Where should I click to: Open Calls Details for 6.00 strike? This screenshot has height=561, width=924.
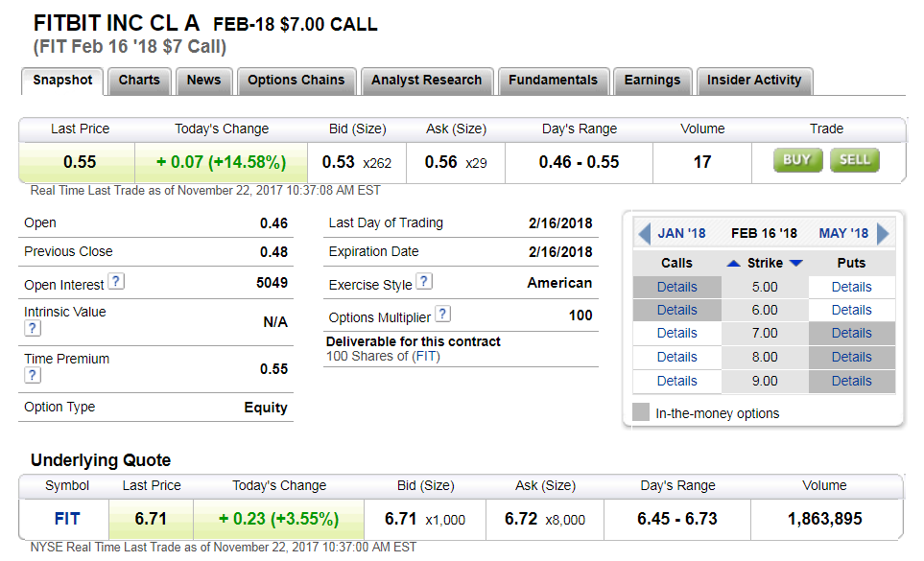tap(676, 310)
